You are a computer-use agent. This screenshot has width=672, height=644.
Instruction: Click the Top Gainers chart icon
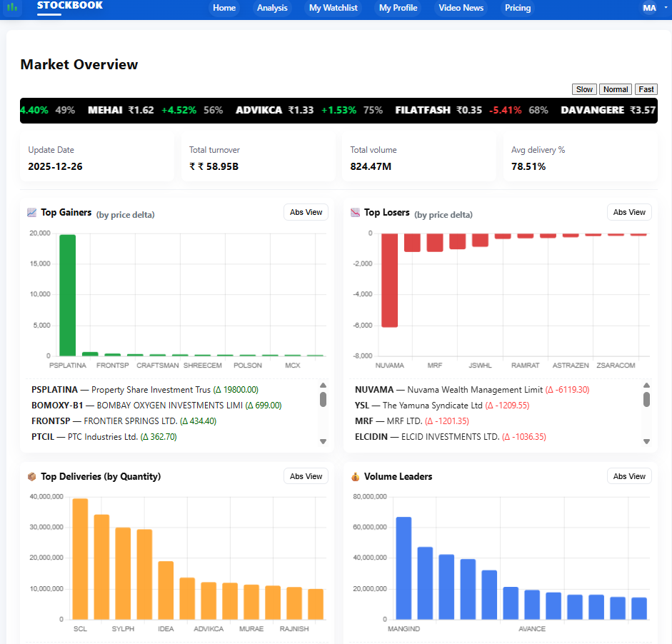31,213
